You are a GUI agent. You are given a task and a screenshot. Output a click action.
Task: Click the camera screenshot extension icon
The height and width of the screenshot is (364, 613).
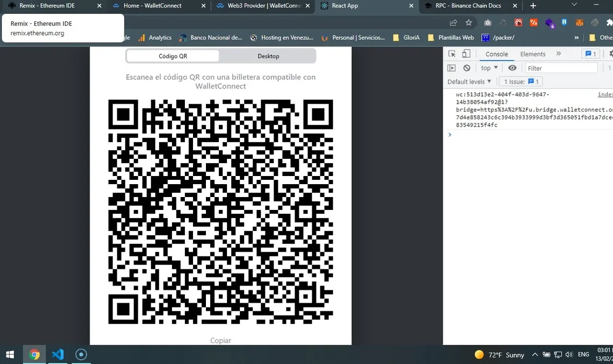tap(488, 22)
